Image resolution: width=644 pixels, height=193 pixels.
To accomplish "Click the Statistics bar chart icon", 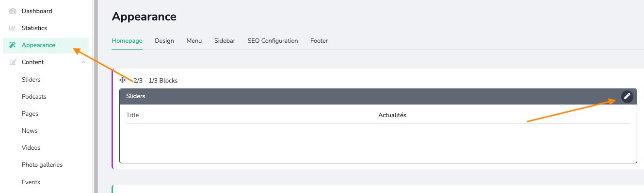I will 13,28.
